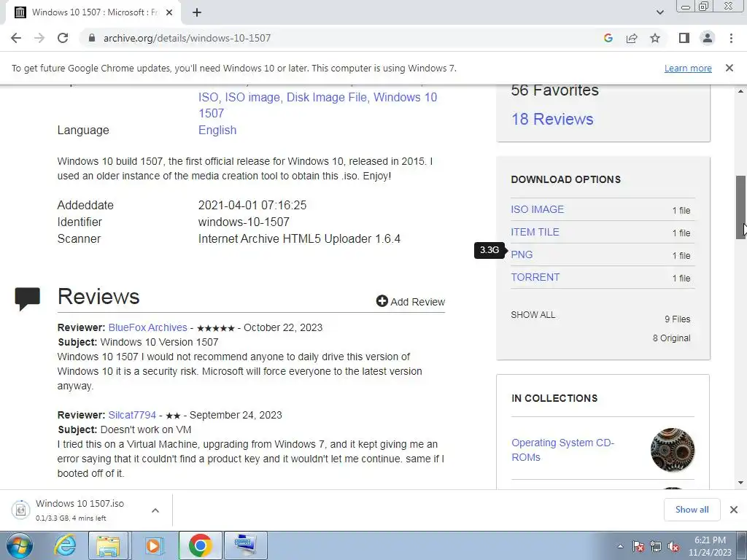Click the plus icon beside Add Review
Image resolution: width=747 pixels, height=560 pixels.
pos(382,301)
